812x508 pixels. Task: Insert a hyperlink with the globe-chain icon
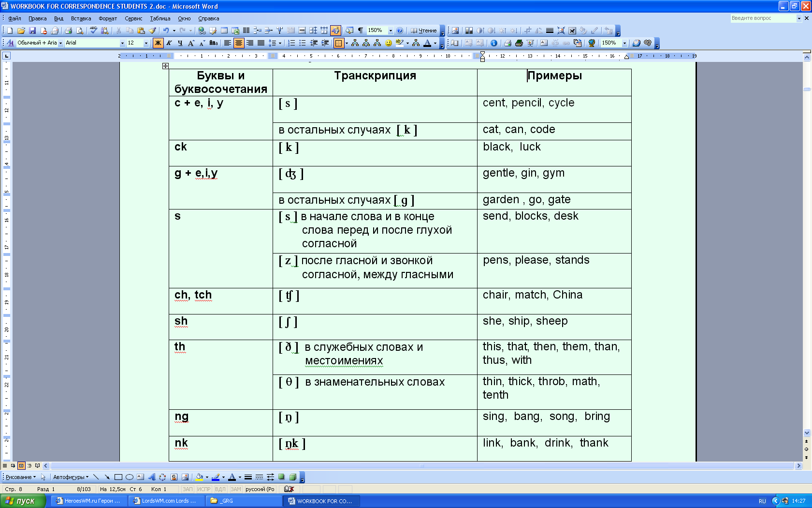tap(202, 30)
